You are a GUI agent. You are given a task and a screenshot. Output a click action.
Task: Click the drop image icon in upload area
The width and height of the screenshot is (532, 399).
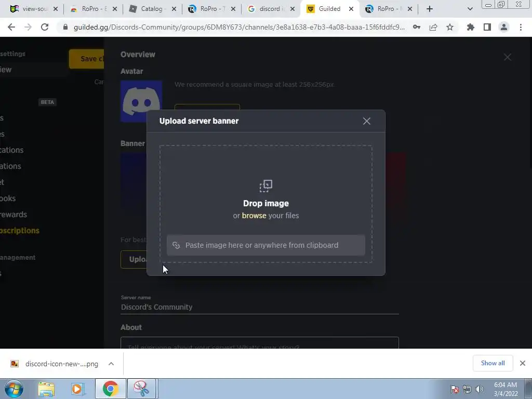tap(266, 186)
